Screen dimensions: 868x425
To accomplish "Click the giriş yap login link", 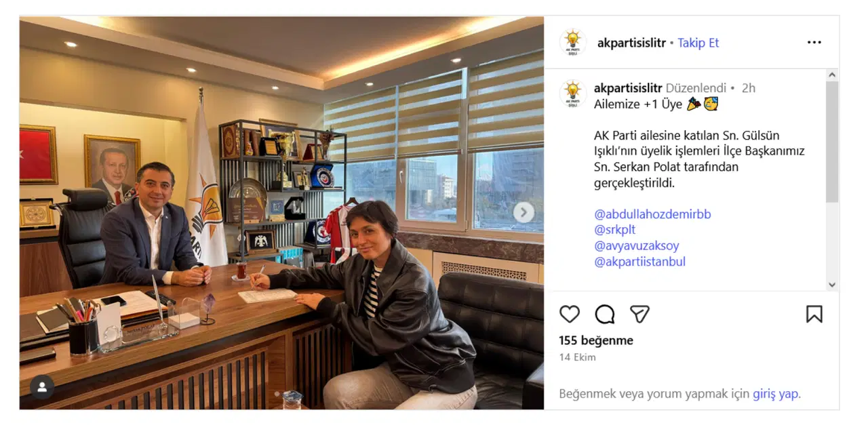I will click(776, 394).
